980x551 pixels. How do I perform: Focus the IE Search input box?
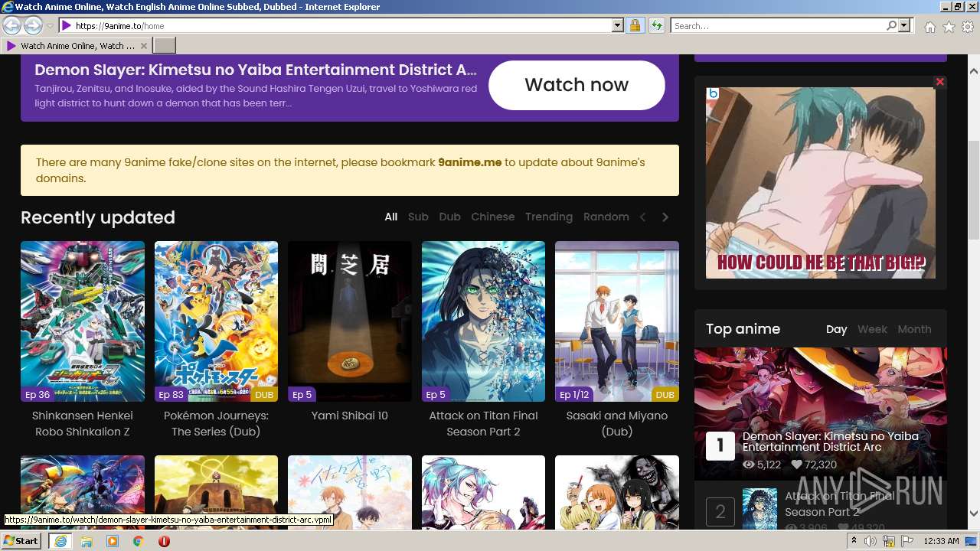[778, 25]
